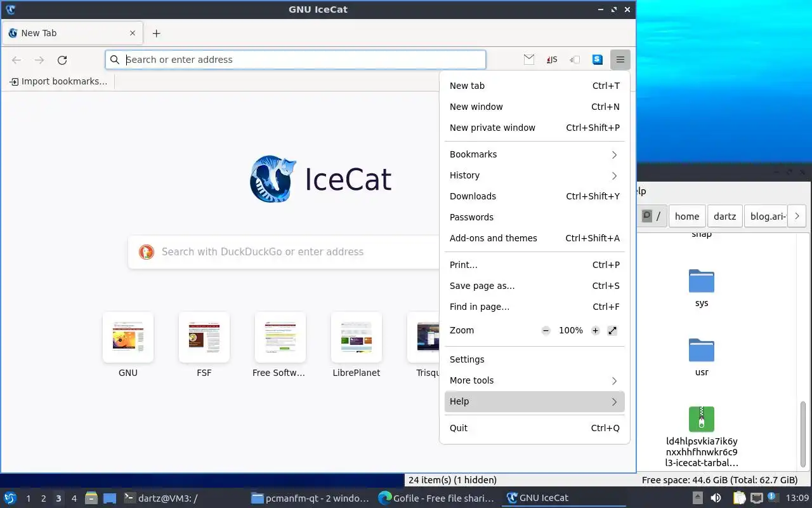Screen dimensions: 812x508
Task: Click the clipboard tray icon
Action: coord(740,498)
